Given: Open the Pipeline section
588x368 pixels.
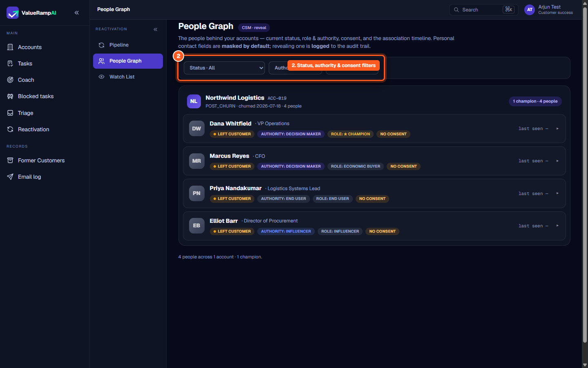Looking at the screenshot, I should 128,45.
